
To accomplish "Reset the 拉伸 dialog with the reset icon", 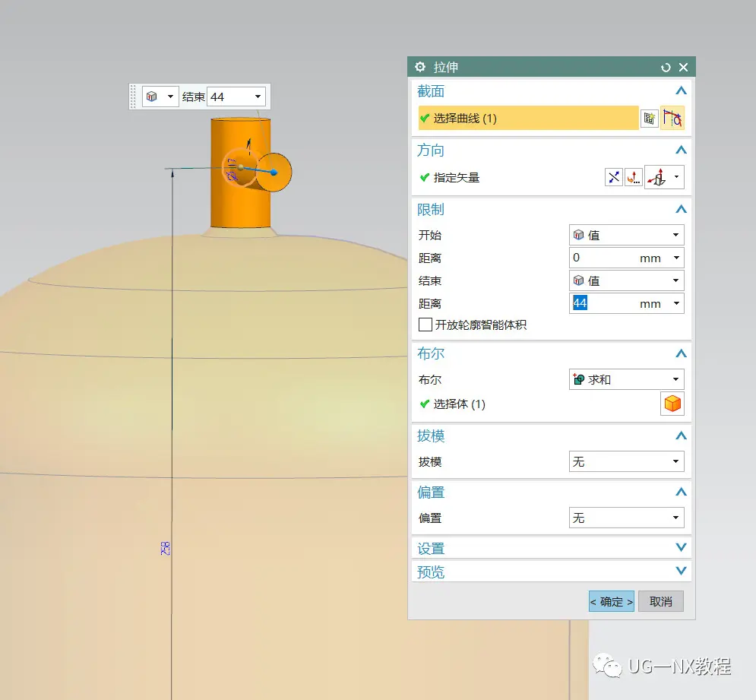I will tap(666, 68).
